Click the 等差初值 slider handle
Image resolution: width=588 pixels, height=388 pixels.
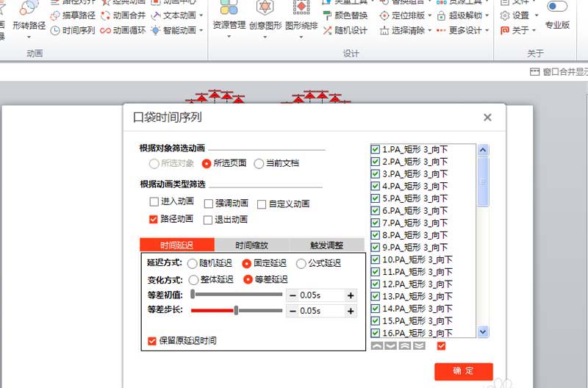click(193, 294)
